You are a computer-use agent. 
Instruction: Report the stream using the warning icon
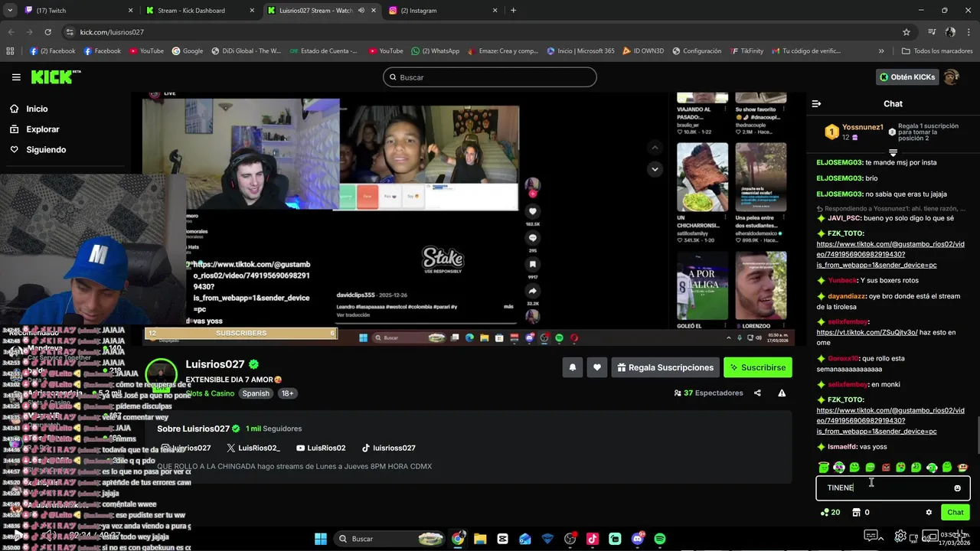point(782,393)
